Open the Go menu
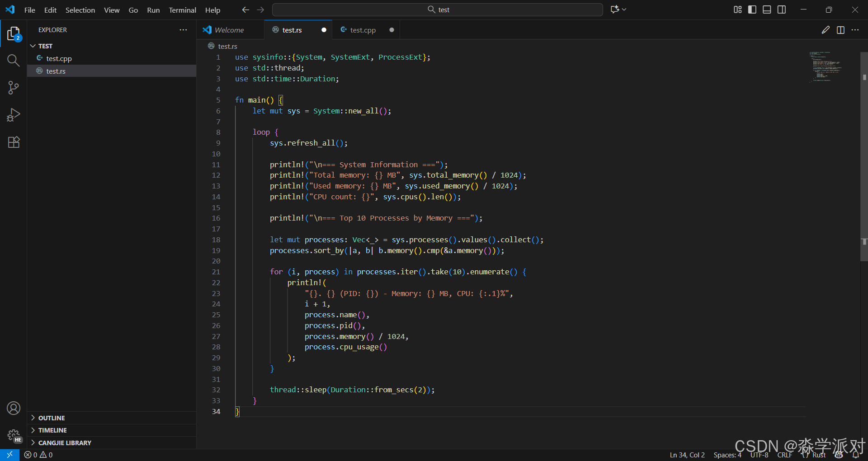This screenshot has width=868, height=461. coord(133,10)
